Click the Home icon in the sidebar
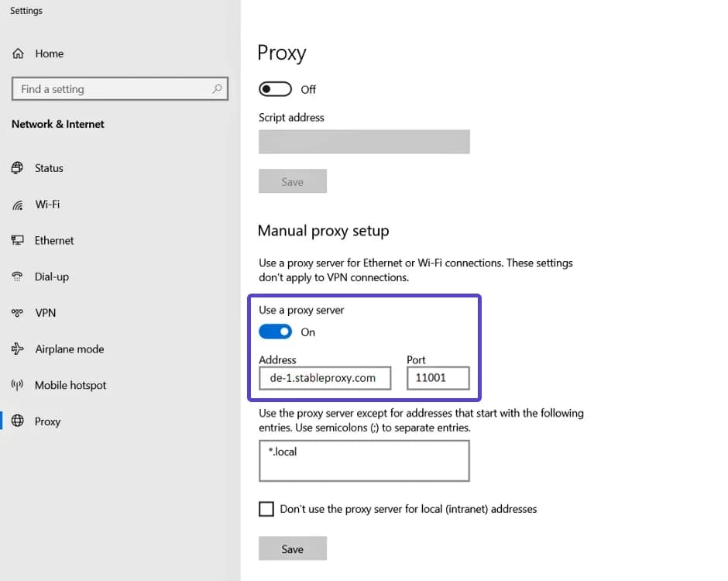 click(18, 53)
